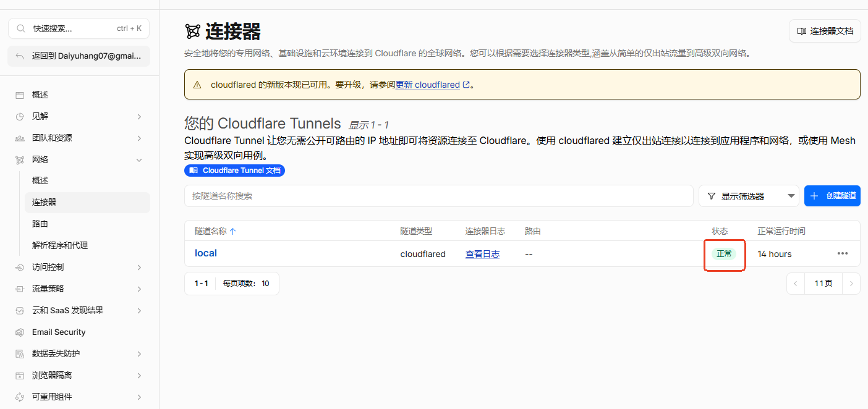
Task: Go to previous page arrow in pagination
Action: tap(796, 284)
